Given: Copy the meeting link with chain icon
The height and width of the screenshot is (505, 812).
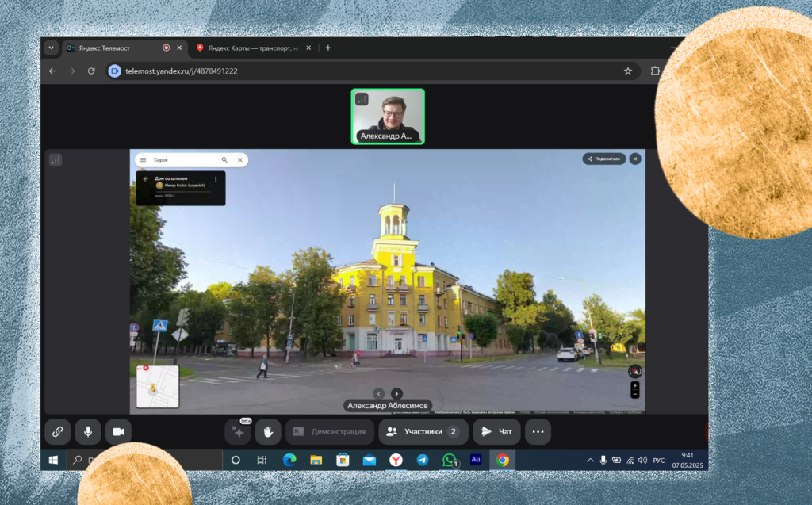Looking at the screenshot, I should [57, 431].
